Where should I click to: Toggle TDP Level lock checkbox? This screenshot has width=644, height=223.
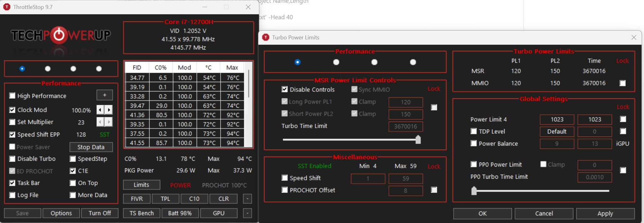pyautogui.click(x=623, y=131)
